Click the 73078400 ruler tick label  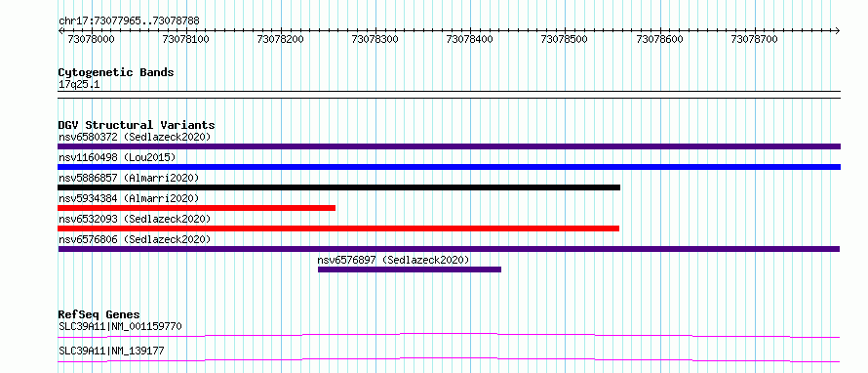470,40
